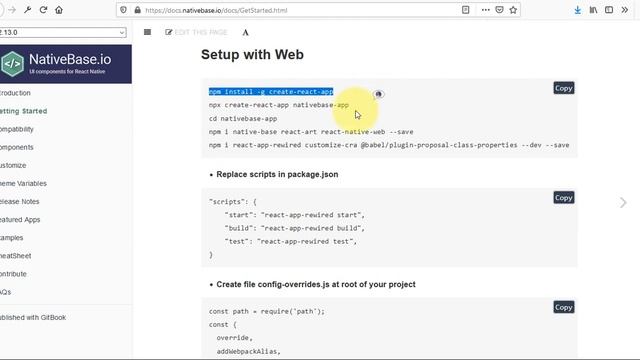Click the "build": react-app-rewired build line
640x360 pixels.
coord(294,228)
